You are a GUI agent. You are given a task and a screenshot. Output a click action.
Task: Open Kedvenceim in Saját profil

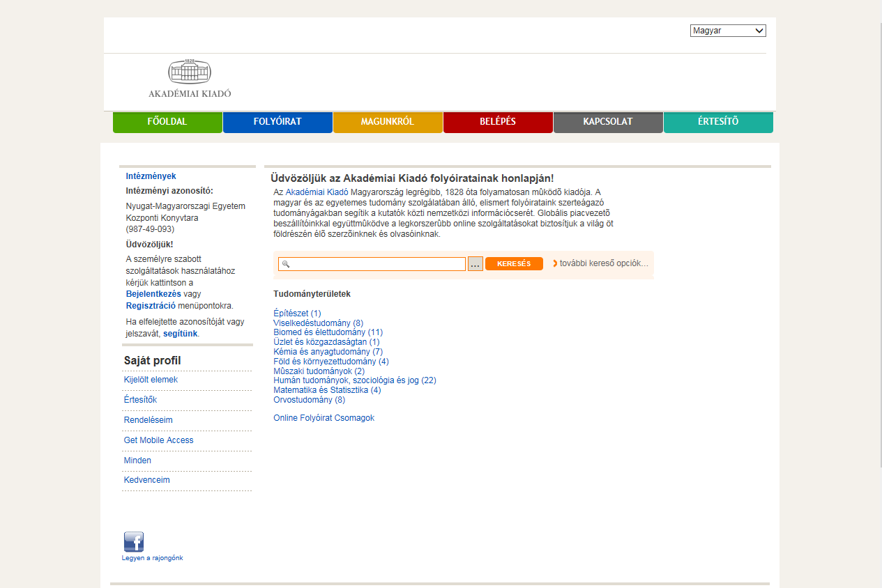pyautogui.click(x=146, y=480)
